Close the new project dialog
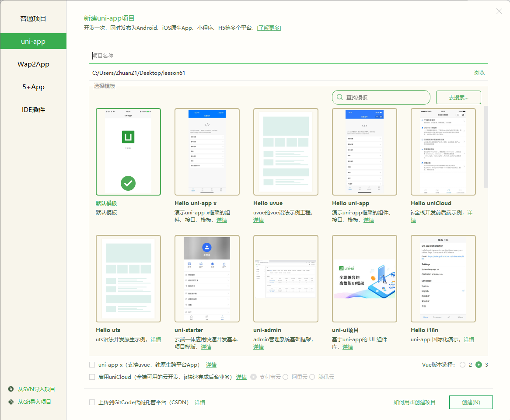The image size is (510, 420). pyautogui.click(x=499, y=11)
